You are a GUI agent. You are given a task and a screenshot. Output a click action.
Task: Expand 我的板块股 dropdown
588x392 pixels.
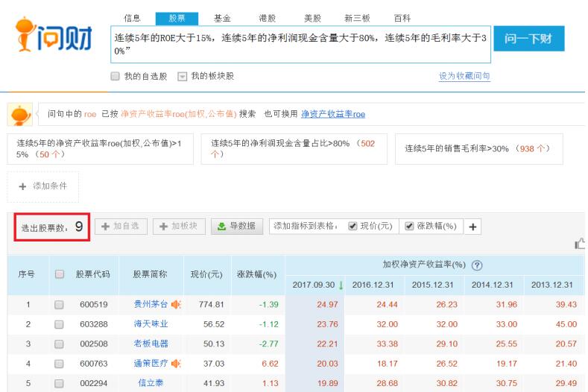[x=183, y=77]
